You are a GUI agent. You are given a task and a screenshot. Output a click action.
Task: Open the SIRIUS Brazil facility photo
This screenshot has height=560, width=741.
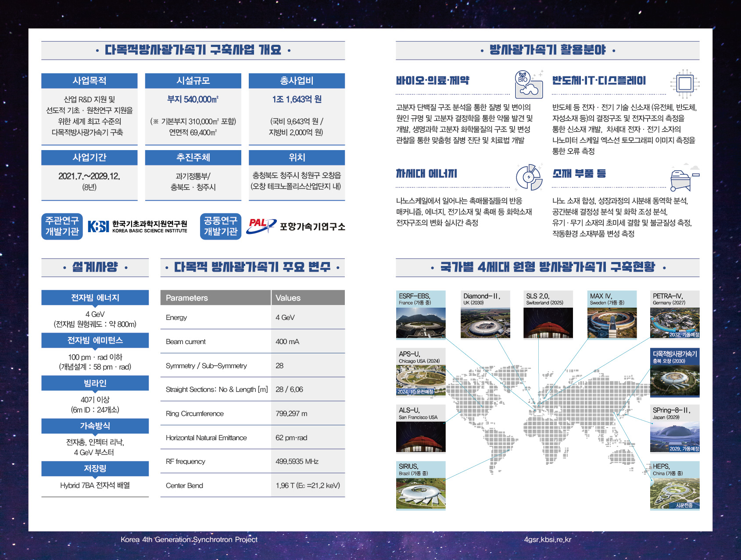(x=421, y=493)
